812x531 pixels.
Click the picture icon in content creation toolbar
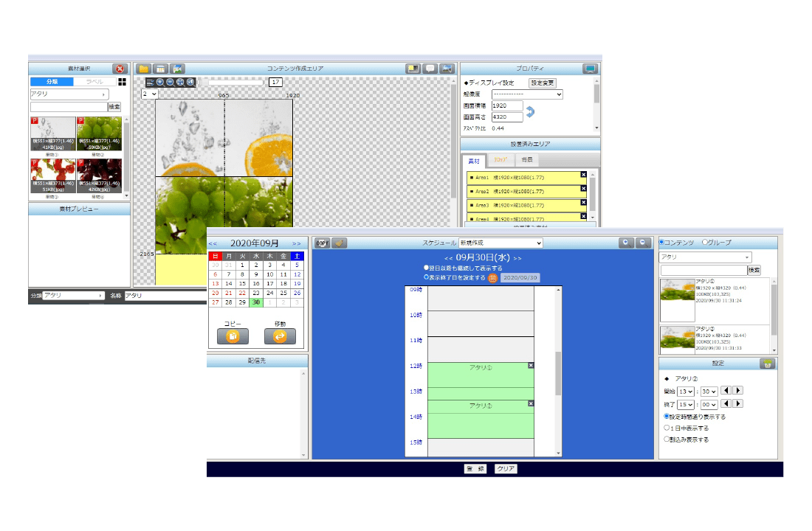(x=178, y=69)
